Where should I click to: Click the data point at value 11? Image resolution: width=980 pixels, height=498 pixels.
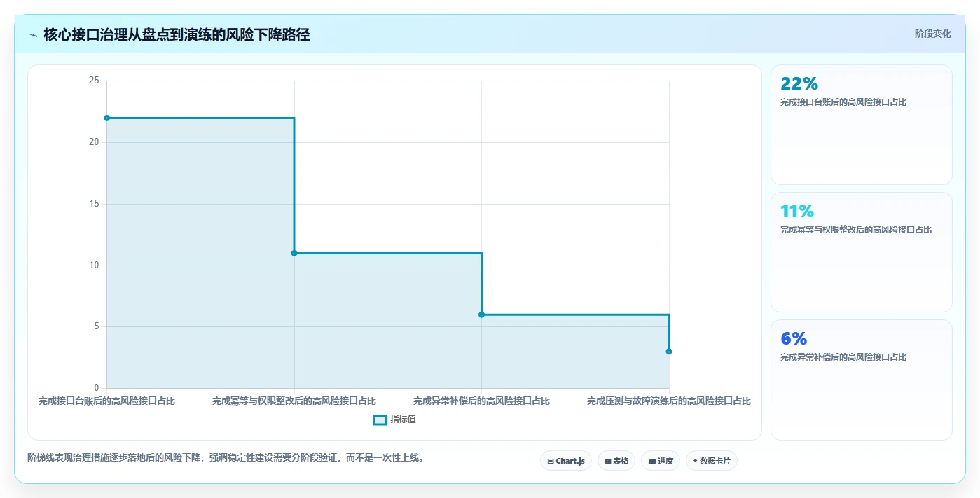pos(294,253)
